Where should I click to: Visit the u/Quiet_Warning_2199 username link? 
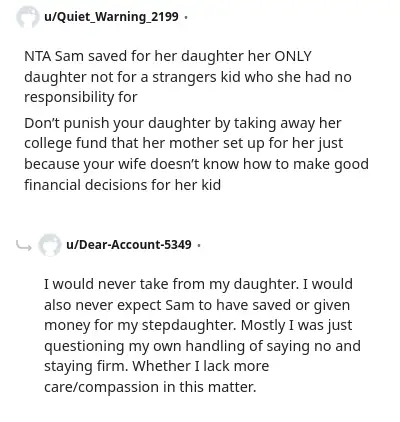[111, 16]
